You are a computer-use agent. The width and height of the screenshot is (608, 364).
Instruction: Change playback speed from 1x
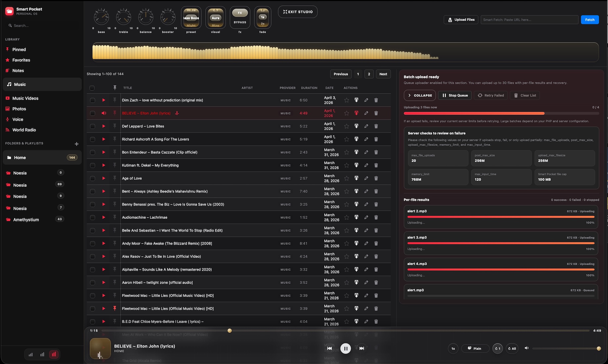pyautogui.click(x=453, y=348)
